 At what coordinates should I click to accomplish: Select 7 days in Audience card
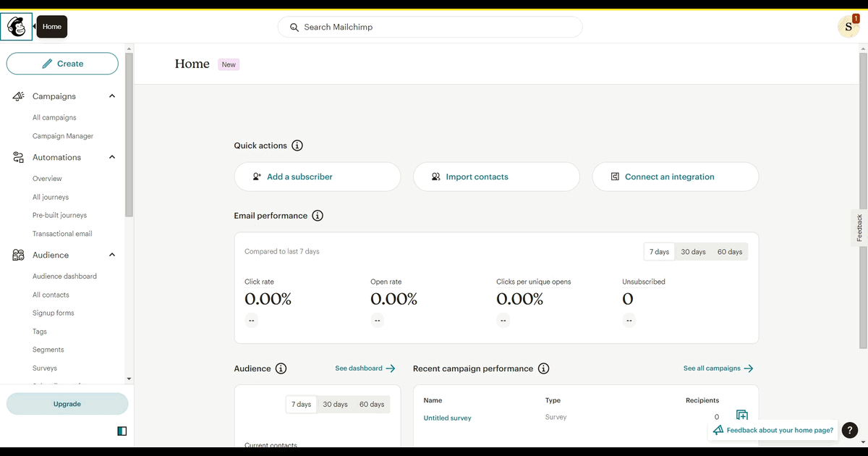coord(301,405)
